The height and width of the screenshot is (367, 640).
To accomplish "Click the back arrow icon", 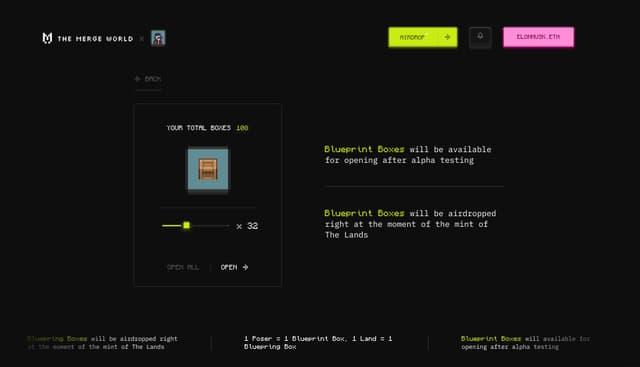I will coord(138,78).
